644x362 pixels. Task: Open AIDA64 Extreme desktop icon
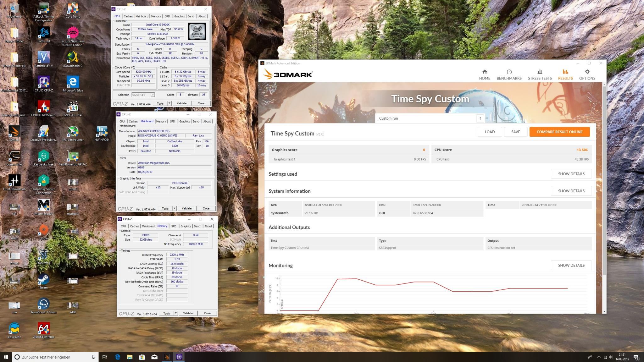(43, 330)
